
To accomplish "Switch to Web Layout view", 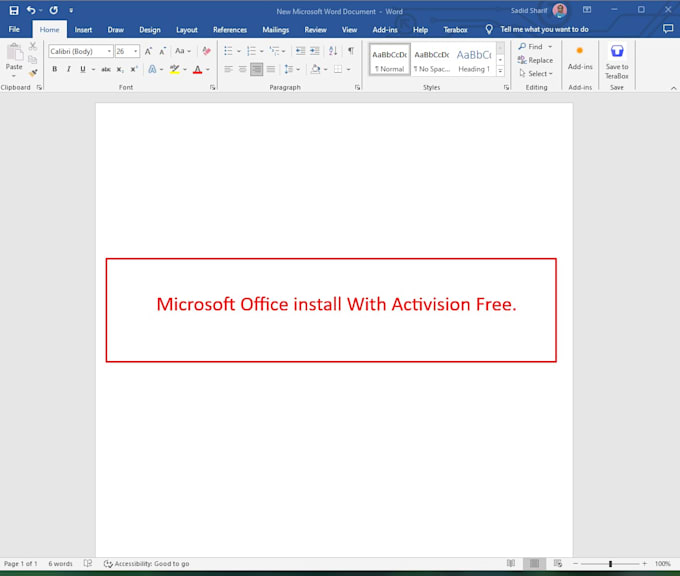I will tap(558, 563).
